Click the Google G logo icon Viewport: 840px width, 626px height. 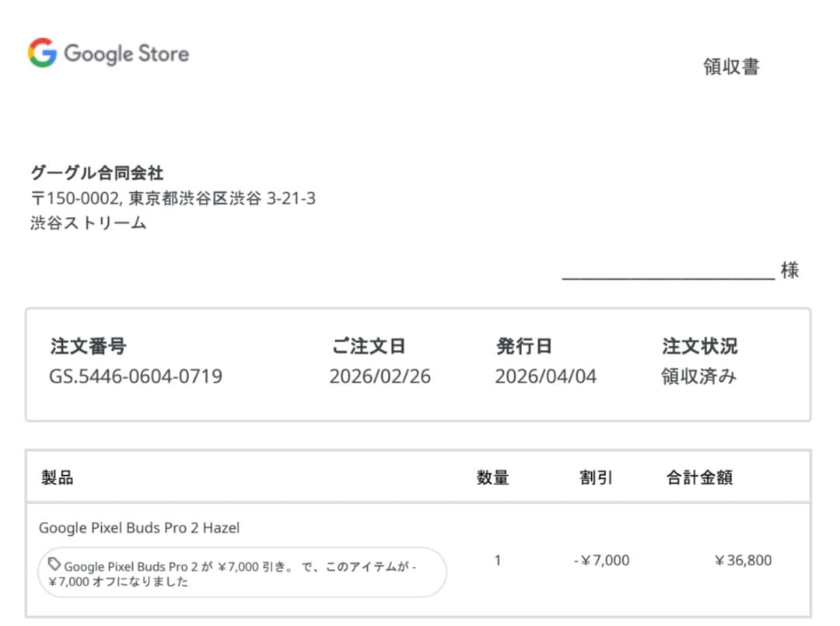(x=42, y=52)
